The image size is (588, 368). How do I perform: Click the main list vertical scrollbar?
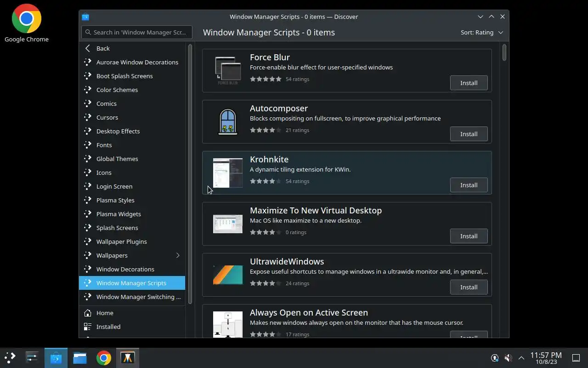pyautogui.click(x=504, y=52)
